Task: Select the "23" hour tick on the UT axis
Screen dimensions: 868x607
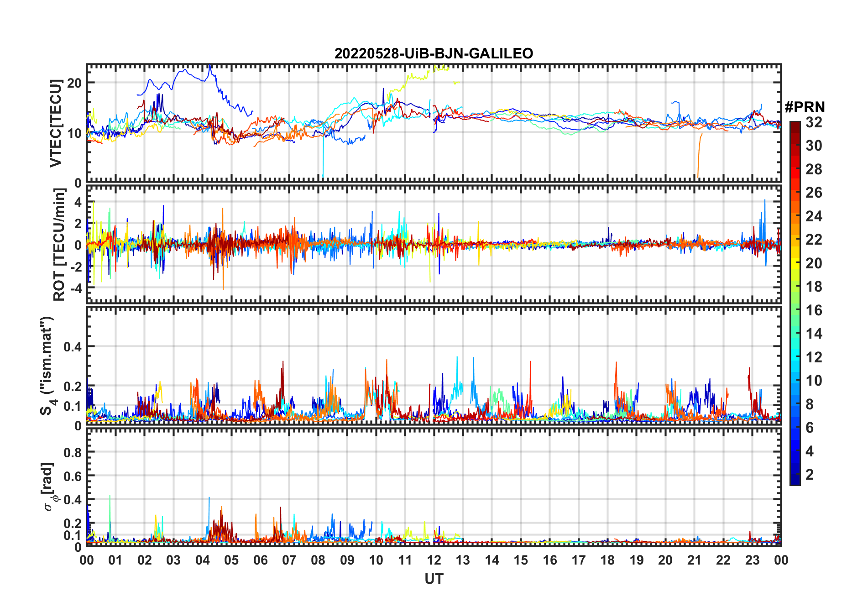Action: point(752,560)
